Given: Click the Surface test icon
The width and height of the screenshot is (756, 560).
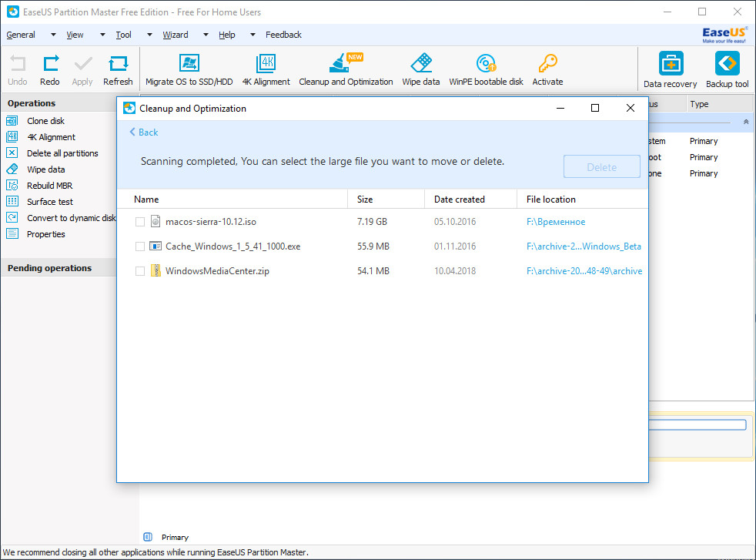Looking at the screenshot, I should pyautogui.click(x=12, y=202).
